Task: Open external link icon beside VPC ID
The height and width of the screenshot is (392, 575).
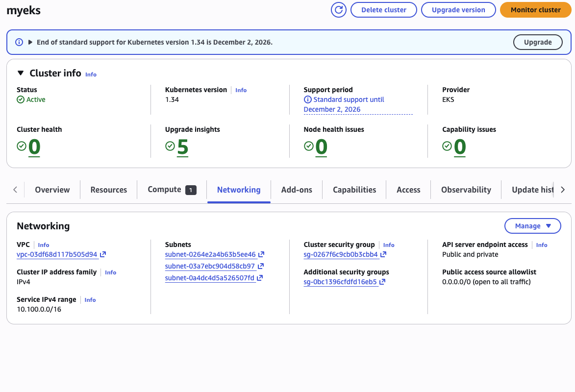Action: [103, 255]
